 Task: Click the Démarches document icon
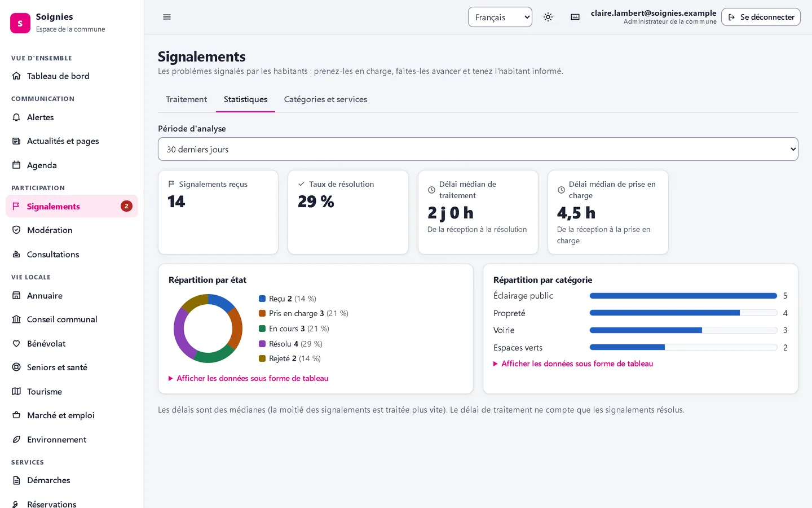[x=16, y=480]
